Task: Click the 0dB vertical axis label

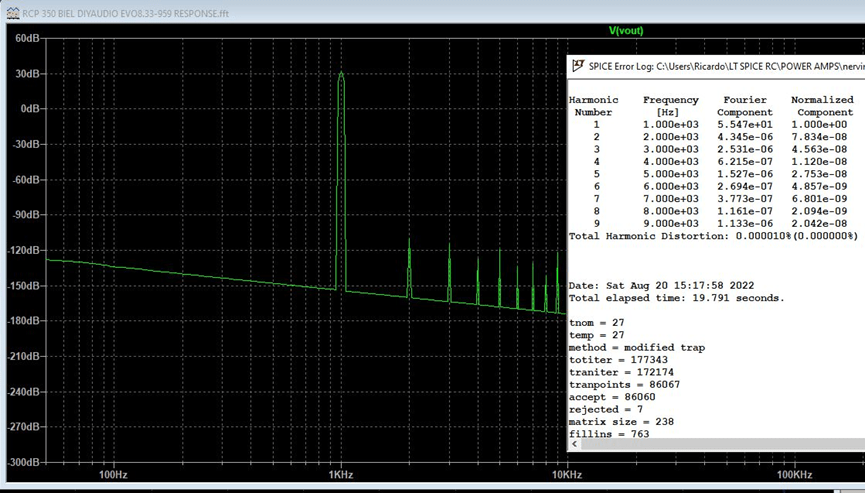Action: click(x=30, y=109)
